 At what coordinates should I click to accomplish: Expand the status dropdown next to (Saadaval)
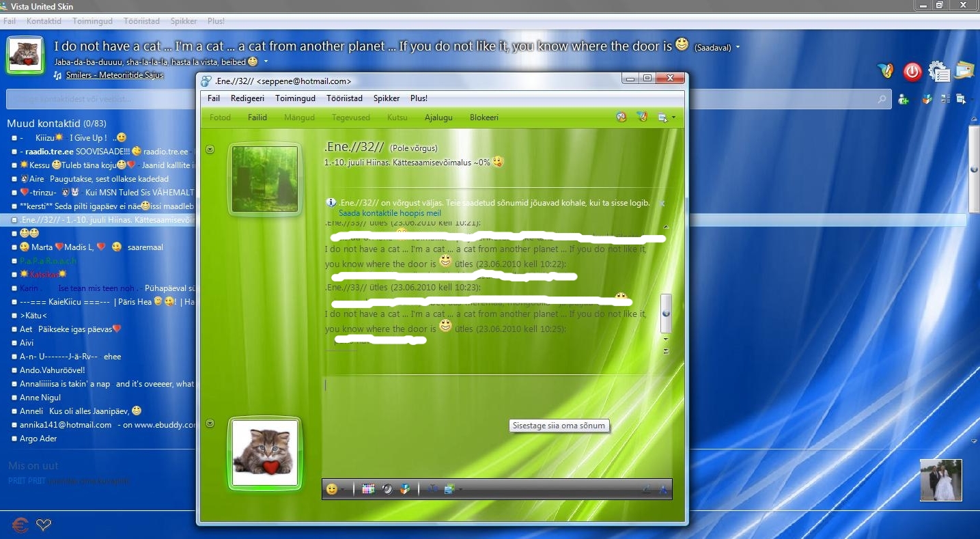tap(738, 48)
